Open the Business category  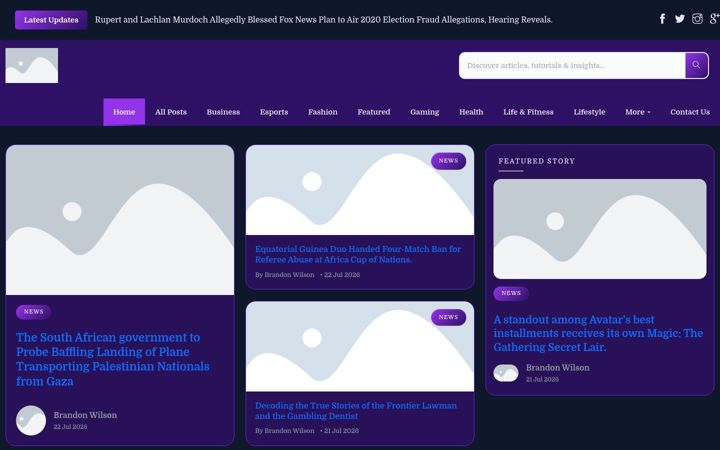223,112
